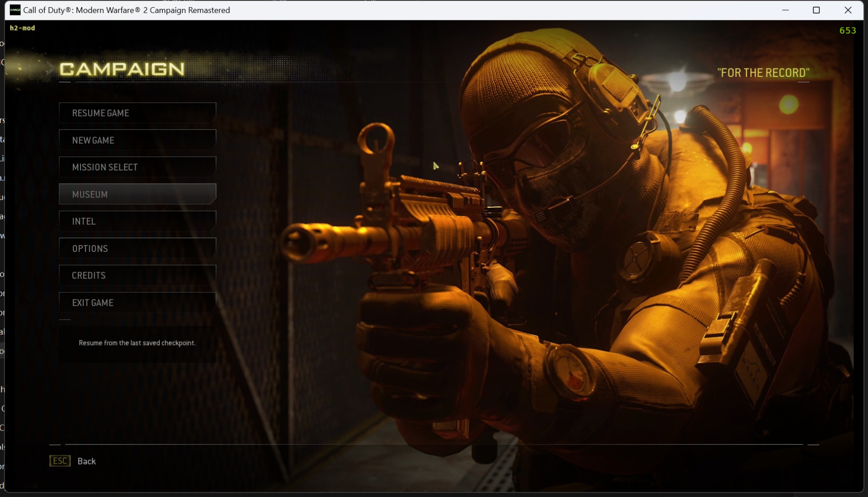Open game Options
The height and width of the screenshot is (497, 868).
click(x=137, y=248)
